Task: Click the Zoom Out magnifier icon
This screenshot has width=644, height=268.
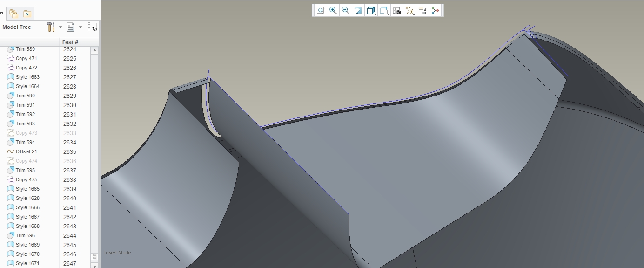Action: (x=345, y=10)
